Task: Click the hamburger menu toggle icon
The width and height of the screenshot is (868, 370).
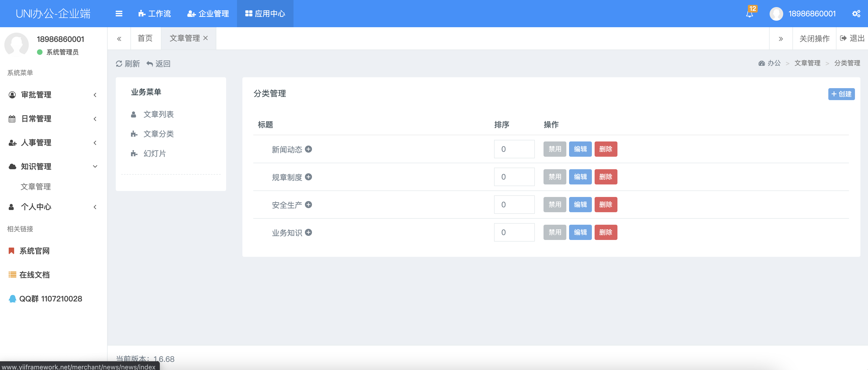Action: click(x=118, y=14)
